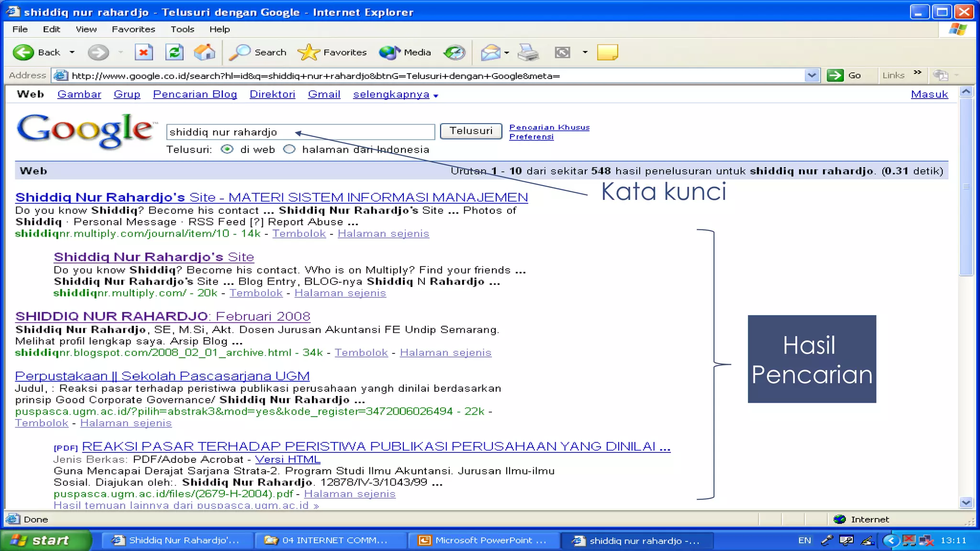Click tray icon with red X monitor
Screen dimensions: 980x551
click(909, 540)
